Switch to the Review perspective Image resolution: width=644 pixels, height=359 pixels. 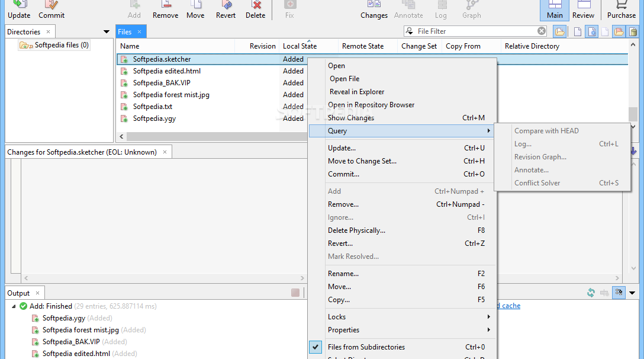(583, 10)
